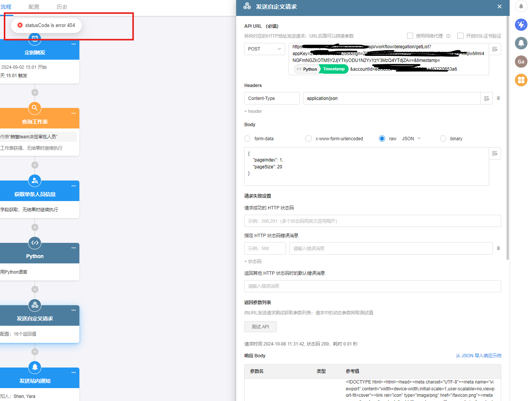The height and width of the screenshot is (401, 532).
Task: Open more options on 发送站内通知 node
Action: [74, 372]
